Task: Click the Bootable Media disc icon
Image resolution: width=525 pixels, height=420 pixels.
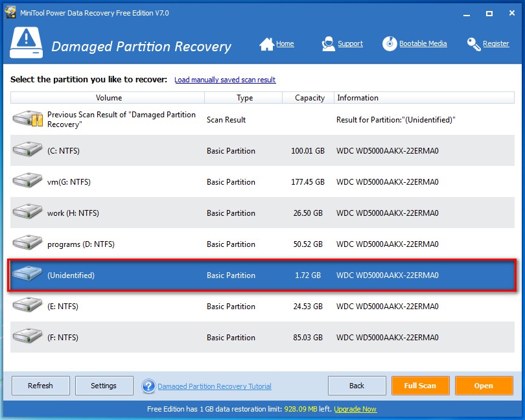Action: pos(390,44)
